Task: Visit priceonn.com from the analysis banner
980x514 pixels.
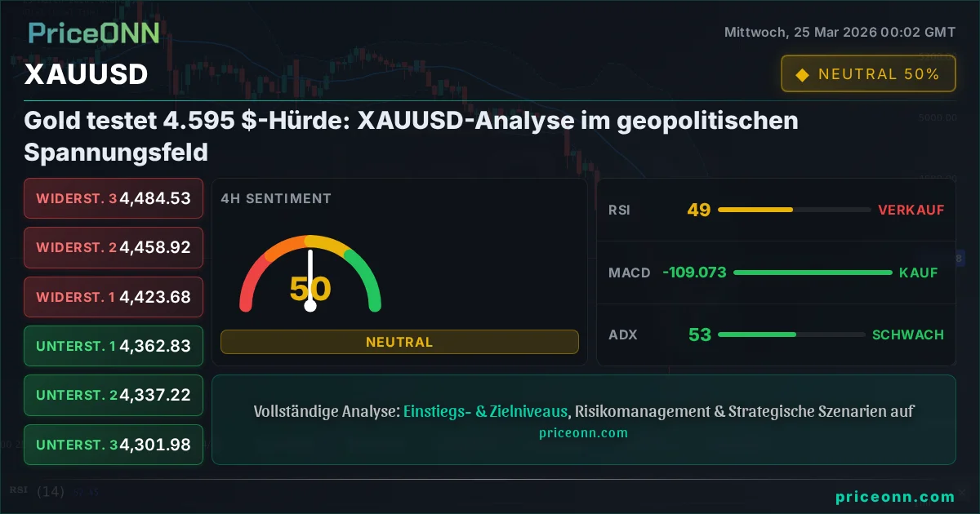Action: pyautogui.click(x=583, y=432)
